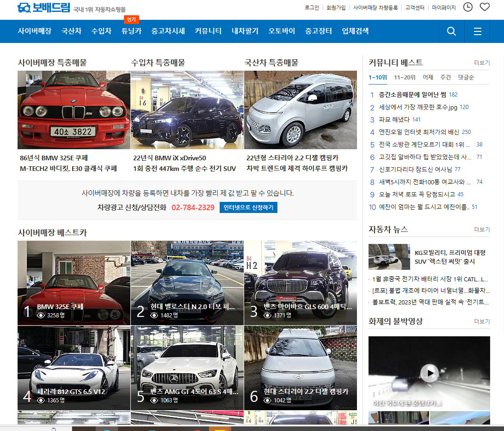The image size is (504, 431).
Task: Click the 보배드림 logo
Action: (x=43, y=7)
